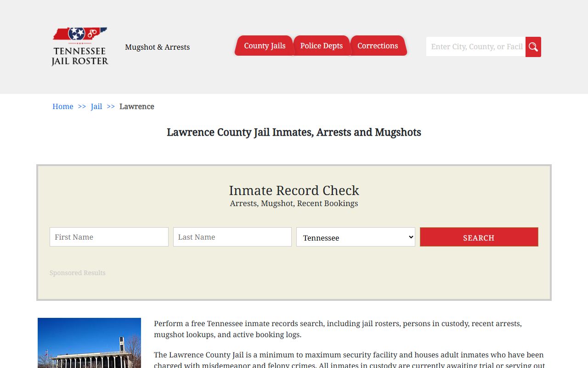Click the First Name input field
The image size is (588, 368).
pos(109,237)
